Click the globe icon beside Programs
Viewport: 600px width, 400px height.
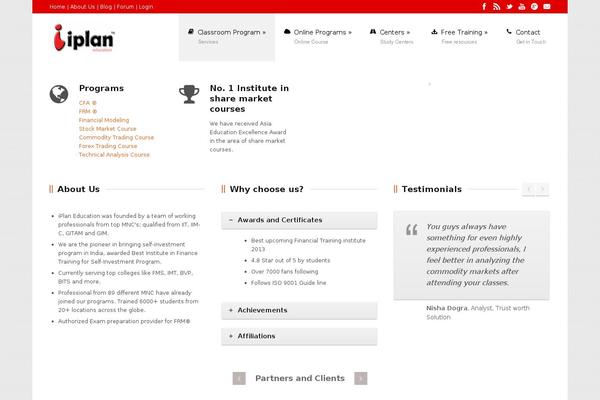coord(59,94)
